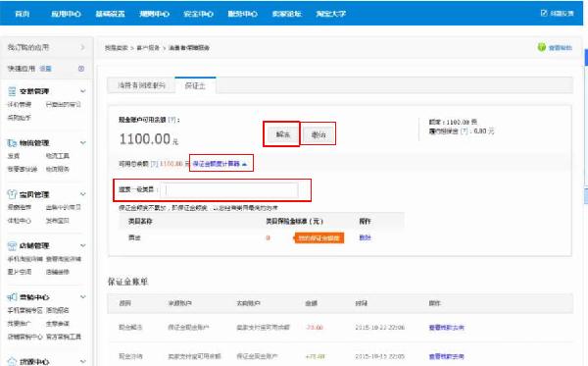The height and width of the screenshot is (366, 588).
Task: Open 图片空间 under 店铺管理
Action: tap(20, 272)
